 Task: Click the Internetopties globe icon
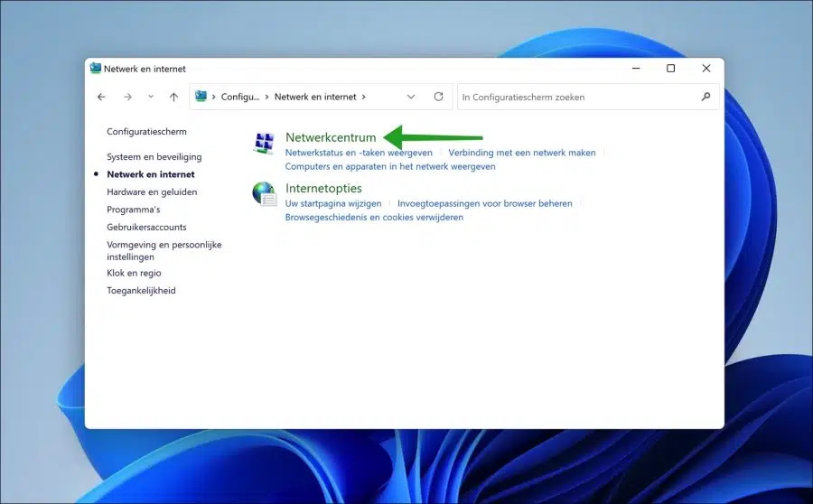pyautogui.click(x=264, y=194)
